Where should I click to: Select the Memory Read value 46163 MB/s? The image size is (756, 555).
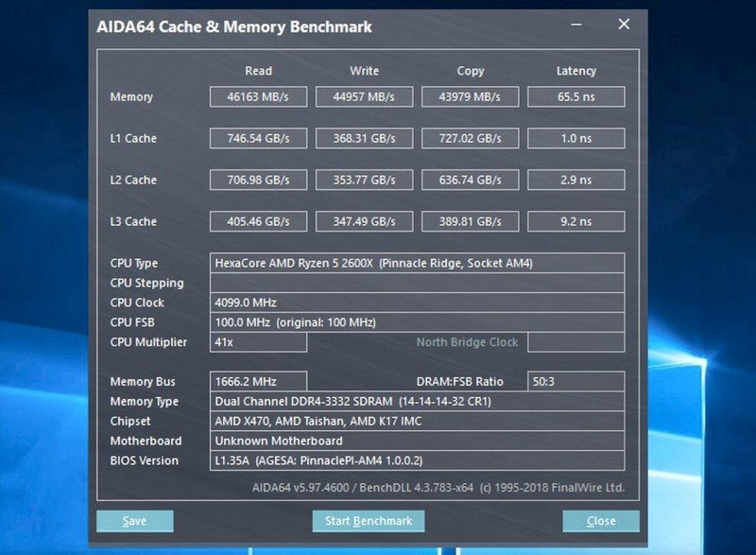tap(258, 97)
